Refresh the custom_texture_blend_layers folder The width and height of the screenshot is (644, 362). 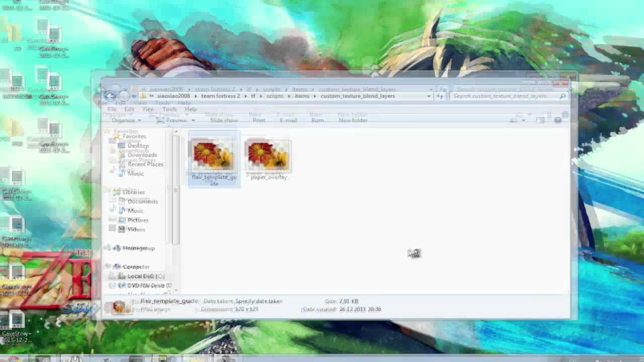pos(440,96)
